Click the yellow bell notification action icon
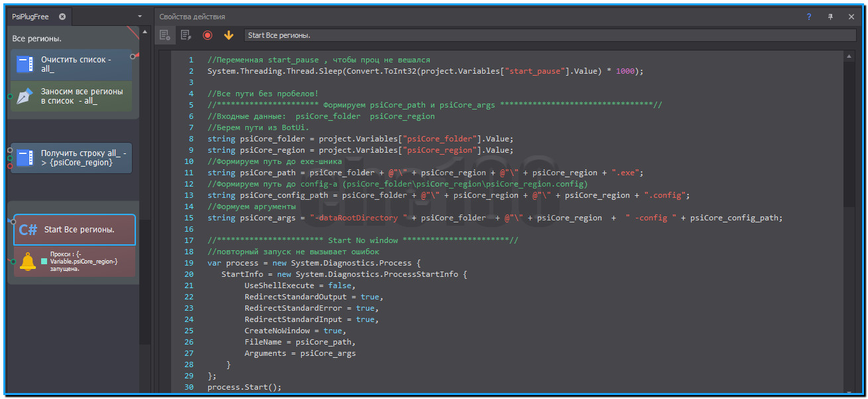This screenshot has height=399, width=868. pos(27,262)
